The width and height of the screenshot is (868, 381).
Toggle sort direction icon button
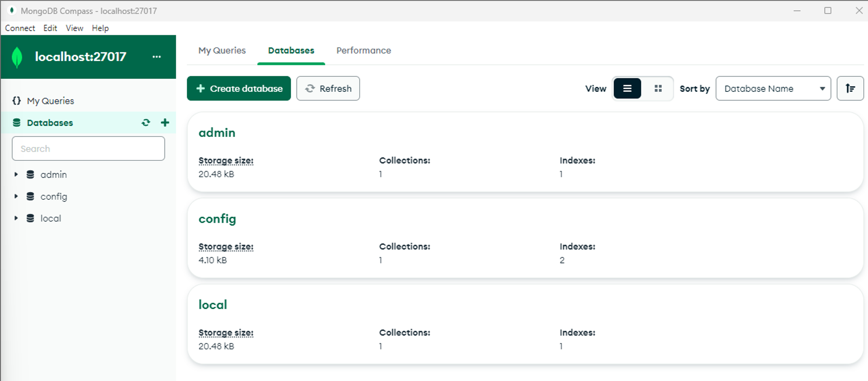click(x=850, y=88)
